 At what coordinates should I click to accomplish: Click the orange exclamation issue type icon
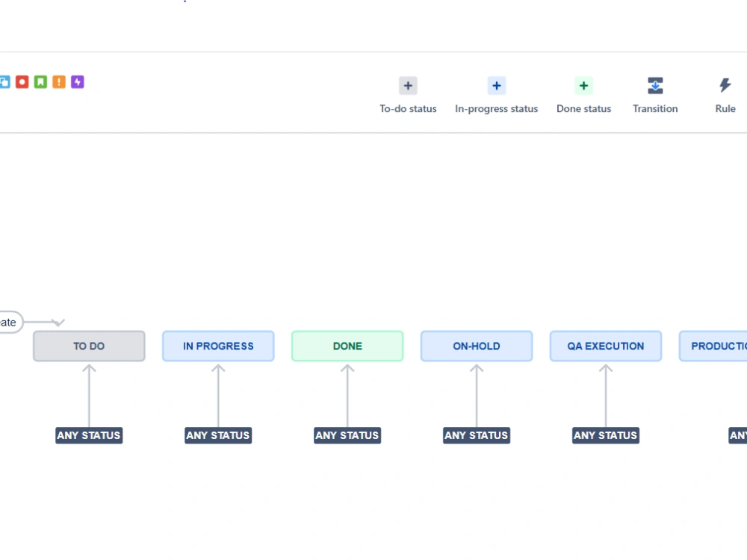click(x=59, y=81)
